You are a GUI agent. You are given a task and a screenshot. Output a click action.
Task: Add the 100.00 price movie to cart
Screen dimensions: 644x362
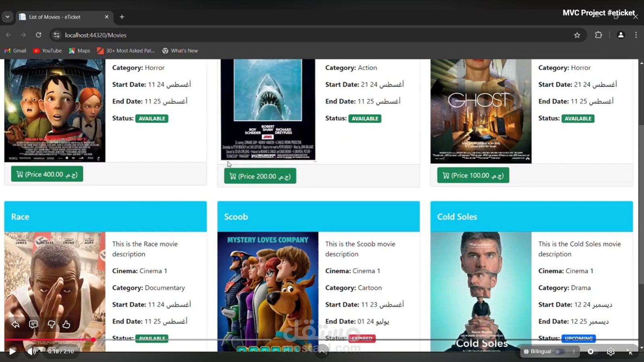pyautogui.click(x=473, y=175)
